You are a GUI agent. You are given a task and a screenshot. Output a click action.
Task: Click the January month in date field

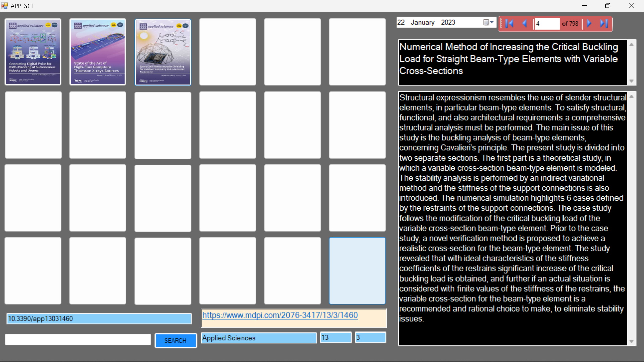(422, 22)
